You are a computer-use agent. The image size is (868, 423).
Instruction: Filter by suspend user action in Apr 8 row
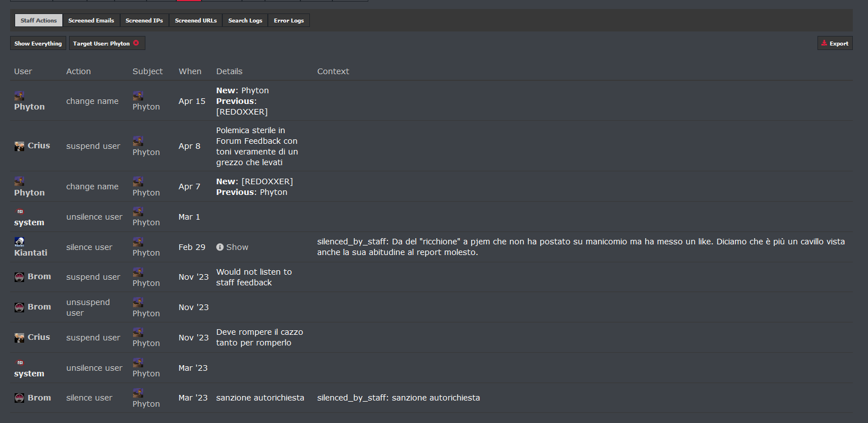93,146
